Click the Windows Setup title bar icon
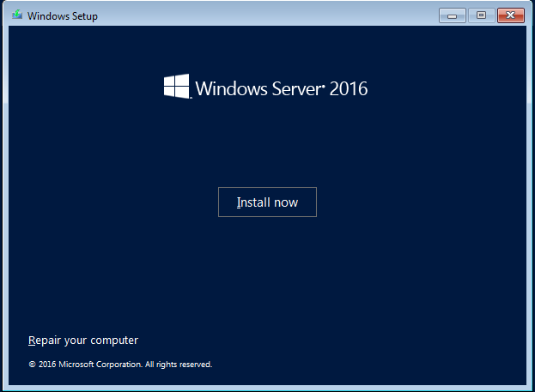This screenshot has height=392, width=535. [17, 15]
